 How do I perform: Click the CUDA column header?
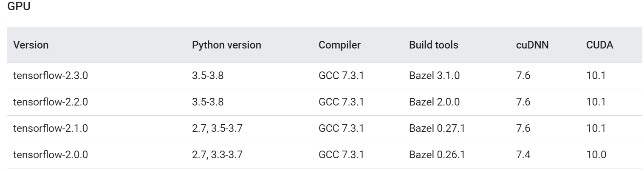(599, 45)
